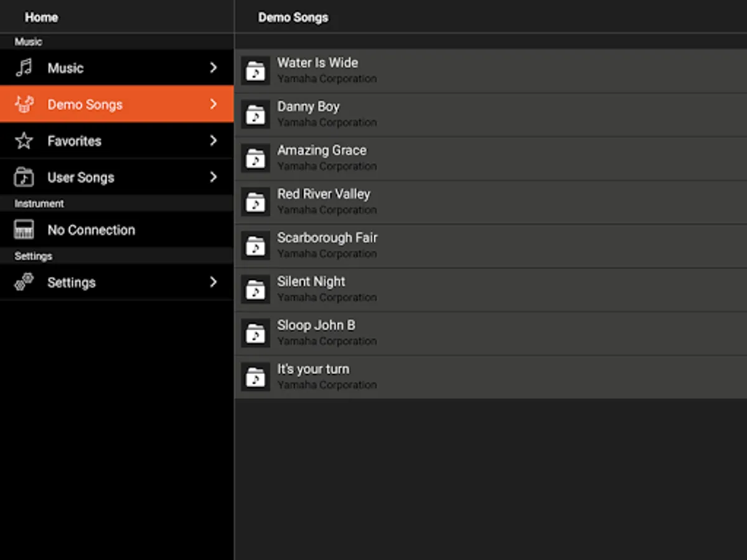Click Yamaha Corporation under It's your turn
Viewport: 747px width, 560px height.
327,385
